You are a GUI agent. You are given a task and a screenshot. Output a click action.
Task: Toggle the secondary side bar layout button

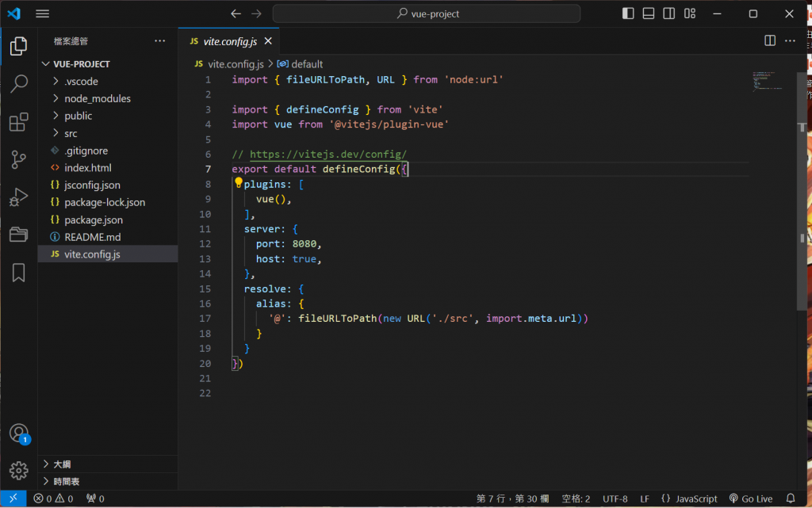click(669, 13)
